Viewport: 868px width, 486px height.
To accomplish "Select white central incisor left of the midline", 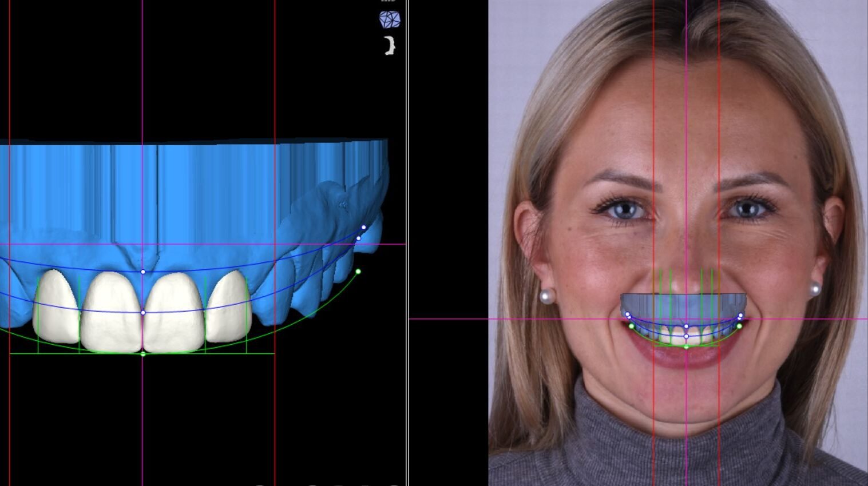I will [112, 312].
